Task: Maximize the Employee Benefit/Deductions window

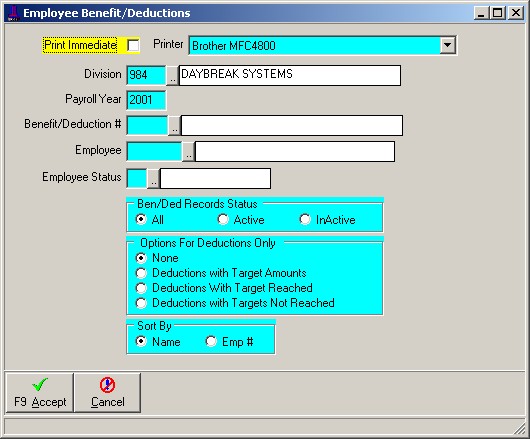Action: point(498,13)
